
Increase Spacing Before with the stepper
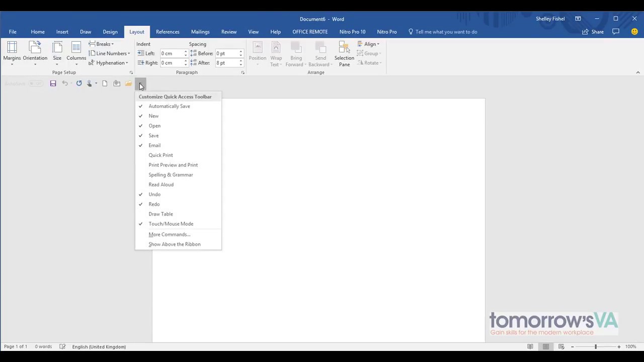coord(240,51)
